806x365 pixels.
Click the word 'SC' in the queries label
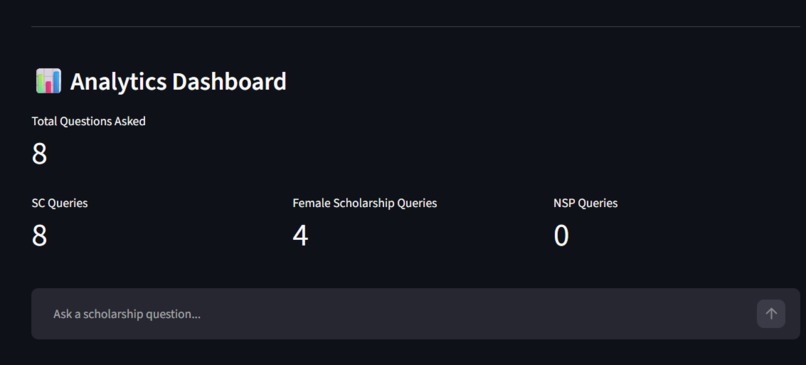coord(39,203)
